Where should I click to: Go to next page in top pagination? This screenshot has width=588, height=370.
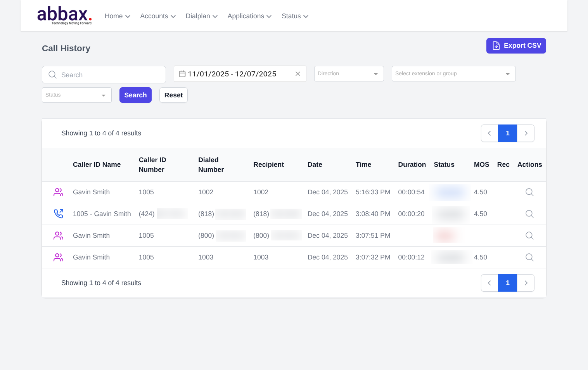[x=526, y=133]
